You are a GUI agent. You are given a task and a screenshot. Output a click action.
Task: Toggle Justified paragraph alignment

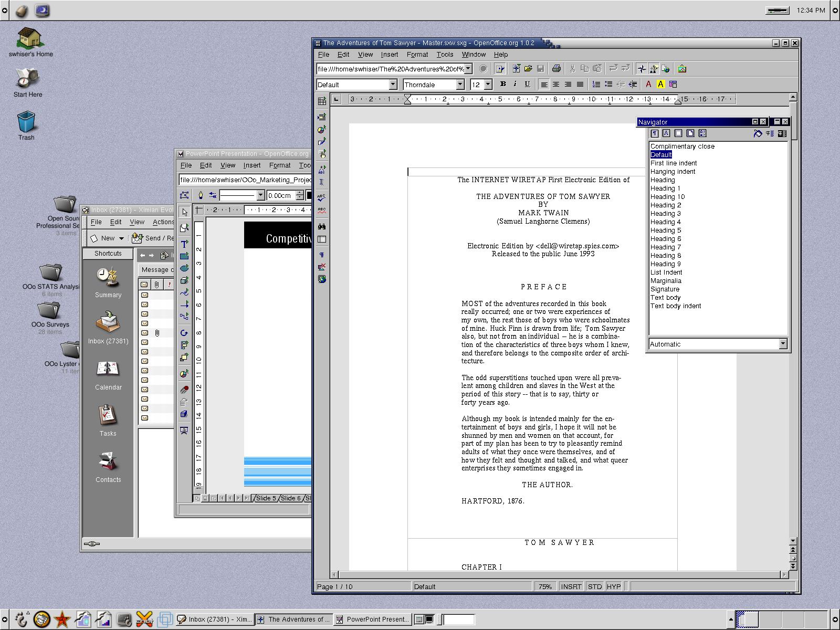pos(580,84)
